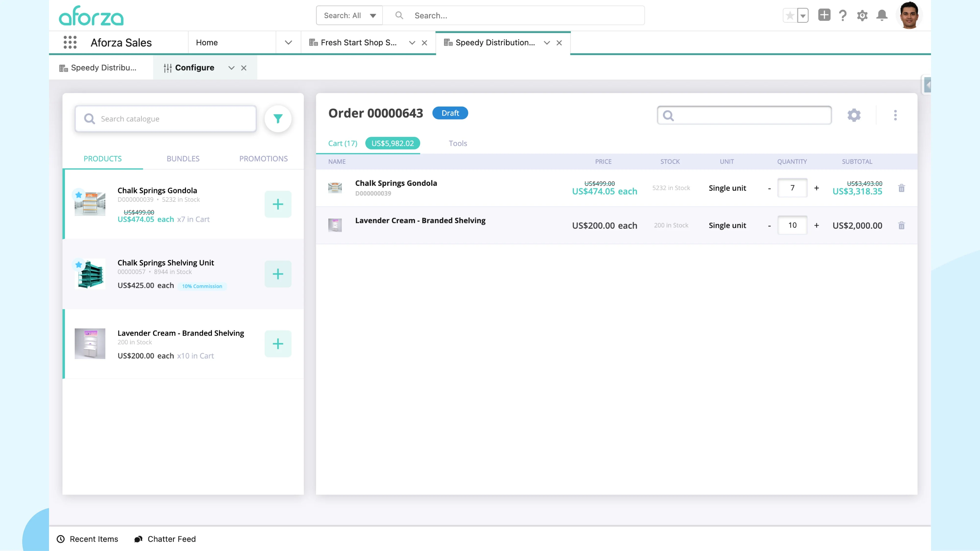Viewport: 980px width, 551px height.
Task: Click the Draft status badge
Action: 450,113
